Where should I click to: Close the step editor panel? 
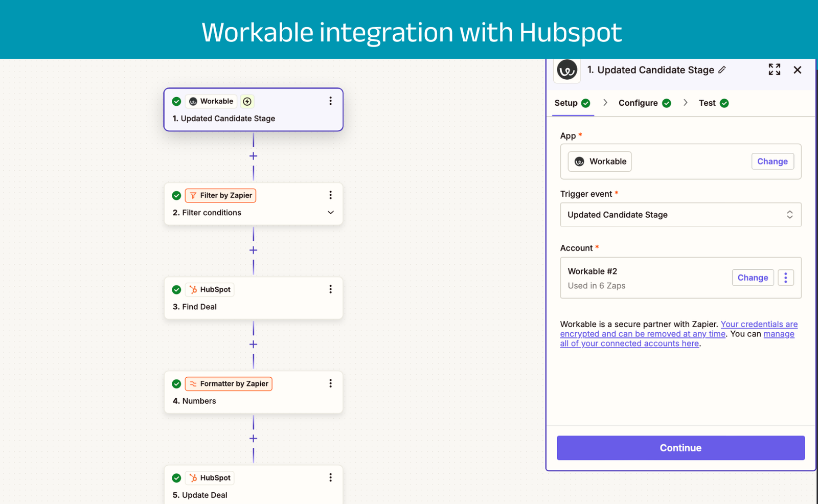(x=798, y=70)
